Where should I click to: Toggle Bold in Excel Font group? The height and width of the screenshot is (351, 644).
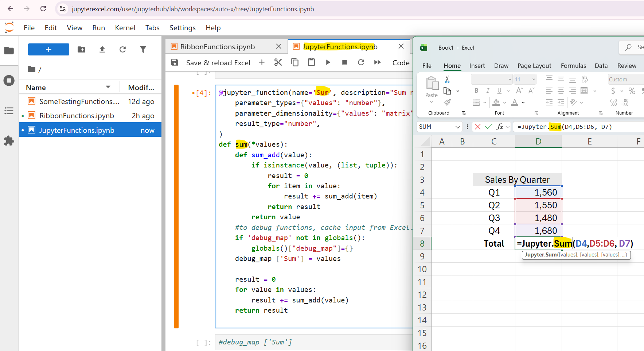point(476,90)
